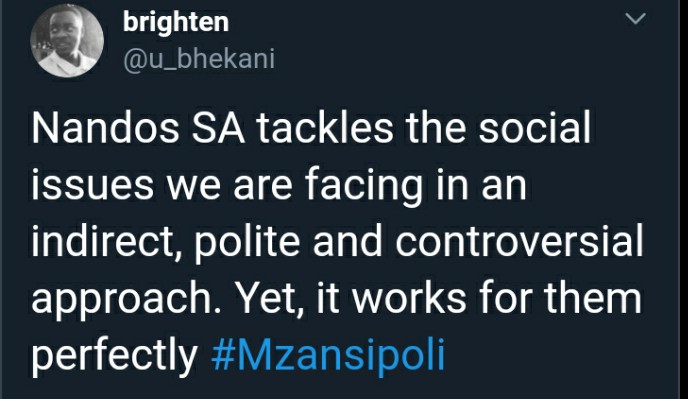The image size is (688, 399).
Task: Click the text line starting 'issues we are'
Action: tap(279, 186)
